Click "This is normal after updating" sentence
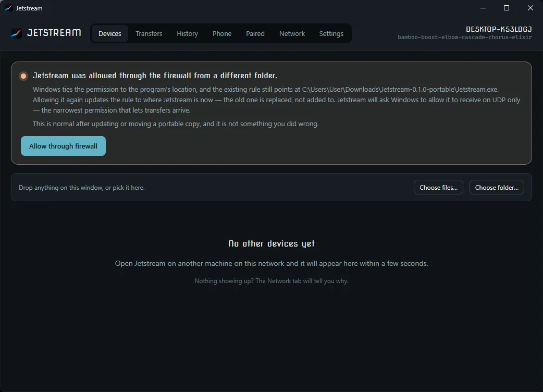The image size is (543, 392). pos(176,124)
